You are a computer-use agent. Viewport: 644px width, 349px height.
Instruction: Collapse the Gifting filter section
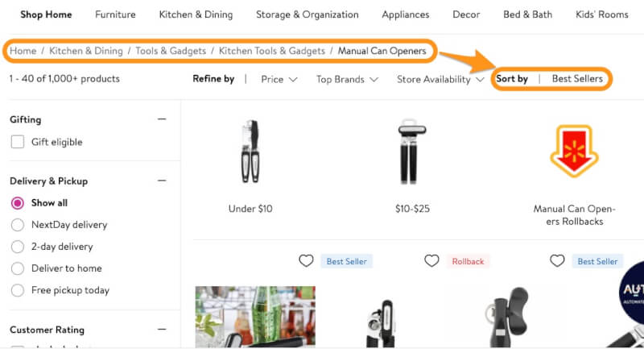162,119
